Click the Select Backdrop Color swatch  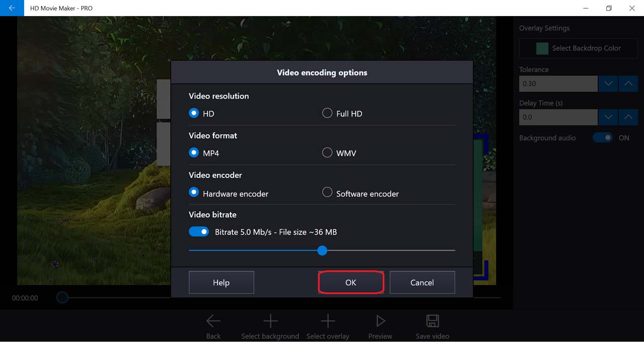click(x=542, y=48)
